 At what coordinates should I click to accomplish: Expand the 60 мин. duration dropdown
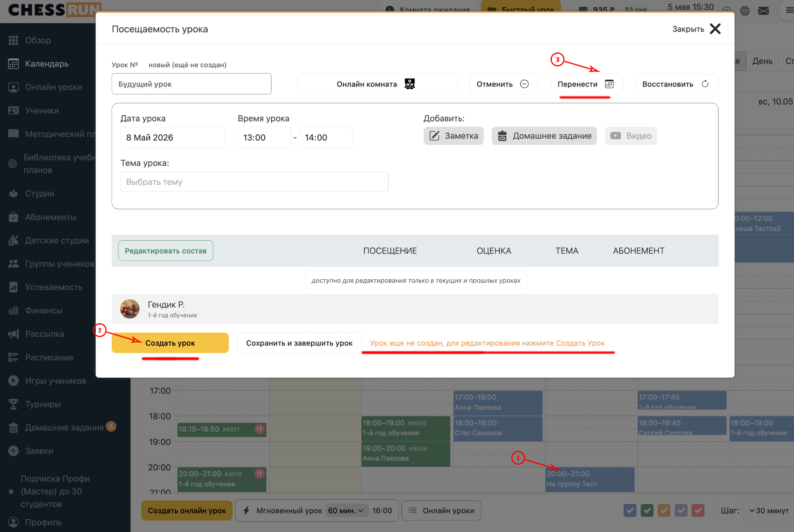pos(346,511)
